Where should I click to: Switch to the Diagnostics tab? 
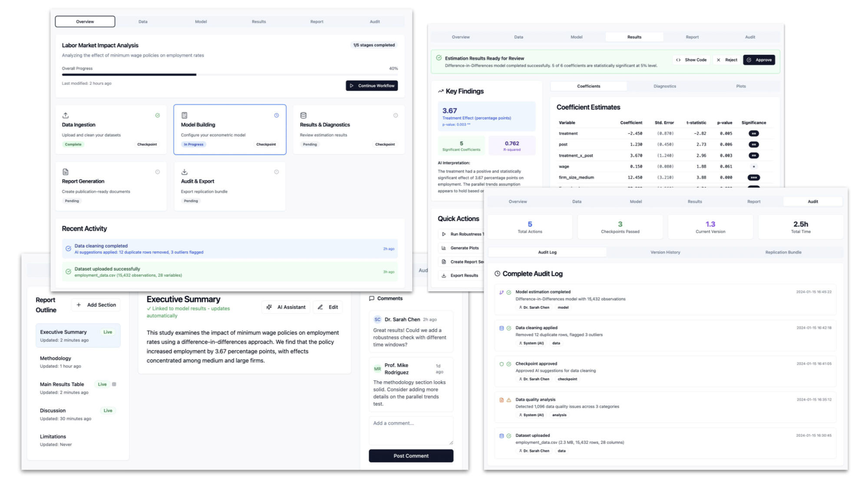pyautogui.click(x=664, y=86)
